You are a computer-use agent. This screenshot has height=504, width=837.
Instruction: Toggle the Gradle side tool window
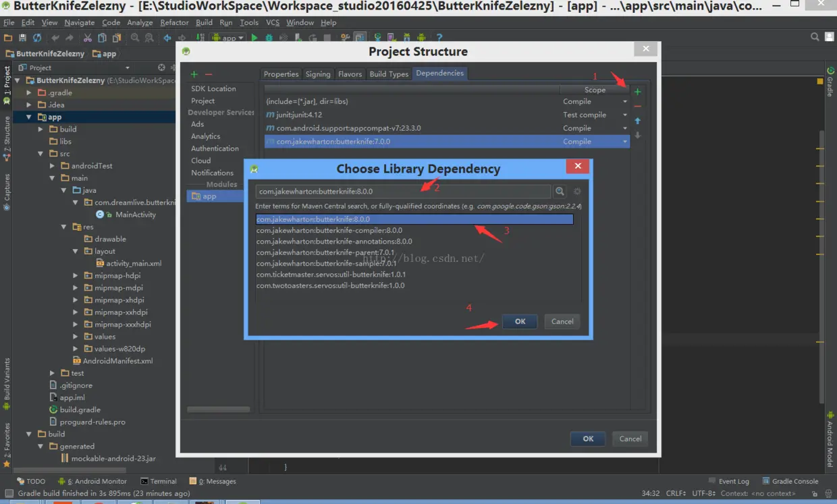pyautogui.click(x=830, y=82)
